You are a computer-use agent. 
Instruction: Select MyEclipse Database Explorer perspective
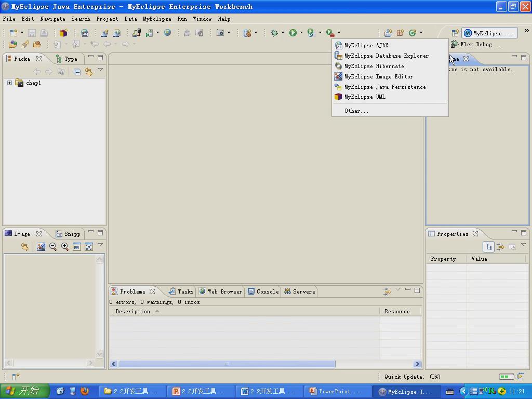pyautogui.click(x=390, y=56)
